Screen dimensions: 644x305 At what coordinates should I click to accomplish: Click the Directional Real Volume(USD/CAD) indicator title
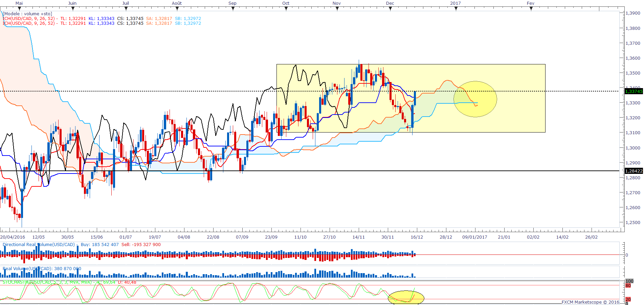click(x=39, y=245)
